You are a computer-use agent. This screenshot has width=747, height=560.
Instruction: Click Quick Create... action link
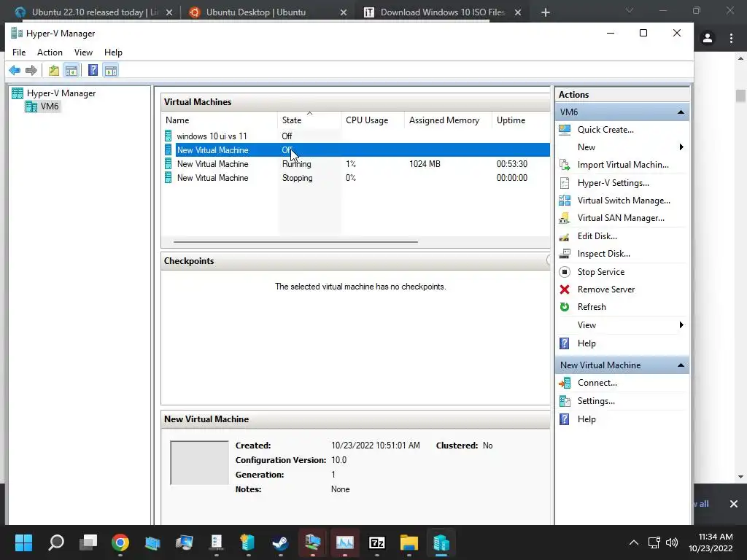[x=605, y=130]
